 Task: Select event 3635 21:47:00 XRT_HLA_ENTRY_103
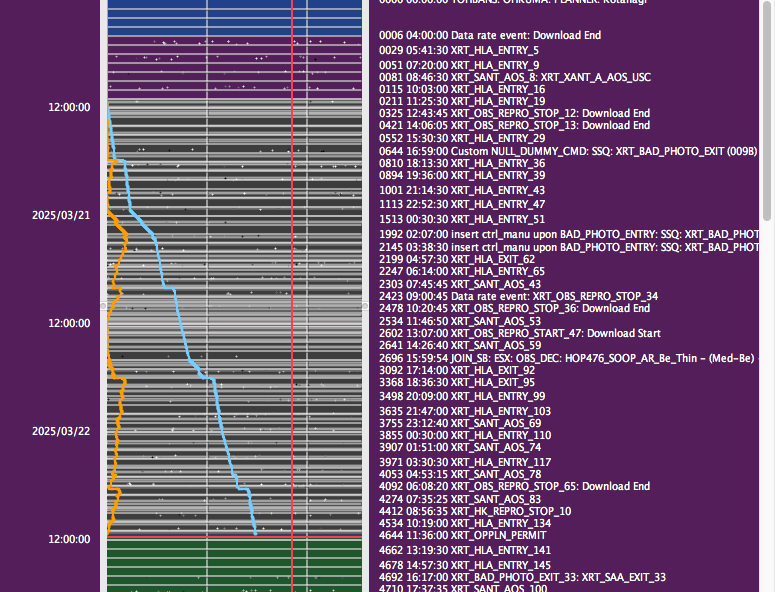[x=465, y=412]
